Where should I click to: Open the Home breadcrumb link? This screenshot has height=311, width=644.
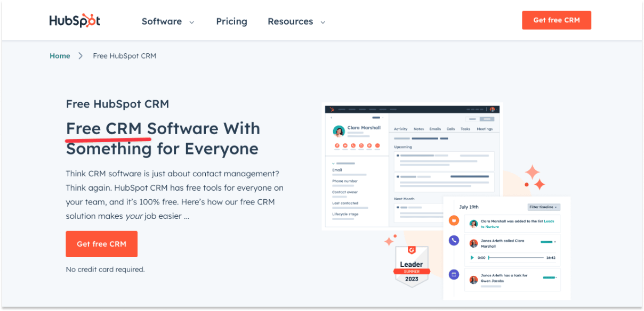(x=60, y=55)
